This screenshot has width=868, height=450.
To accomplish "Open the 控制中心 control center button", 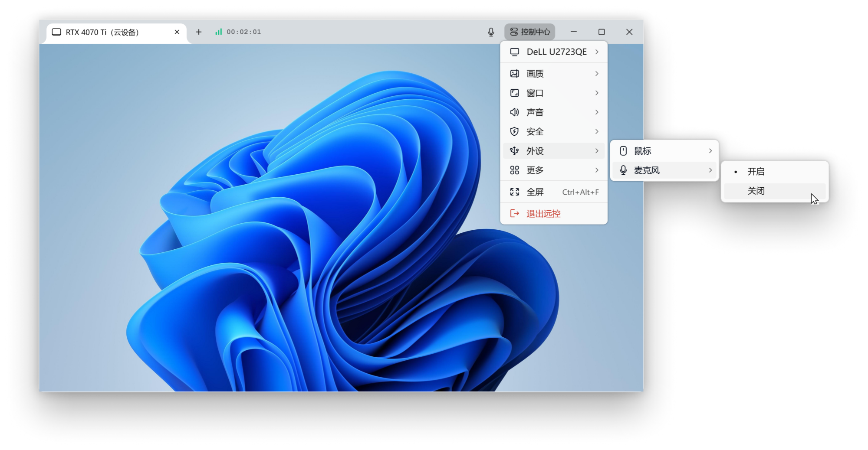I will click(529, 32).
